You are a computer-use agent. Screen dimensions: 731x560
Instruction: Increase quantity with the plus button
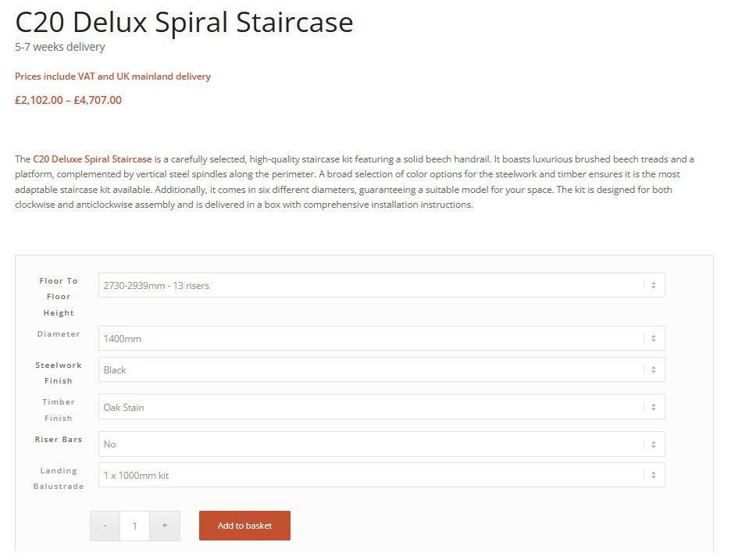pyautogui.click(x=165, y=526)
